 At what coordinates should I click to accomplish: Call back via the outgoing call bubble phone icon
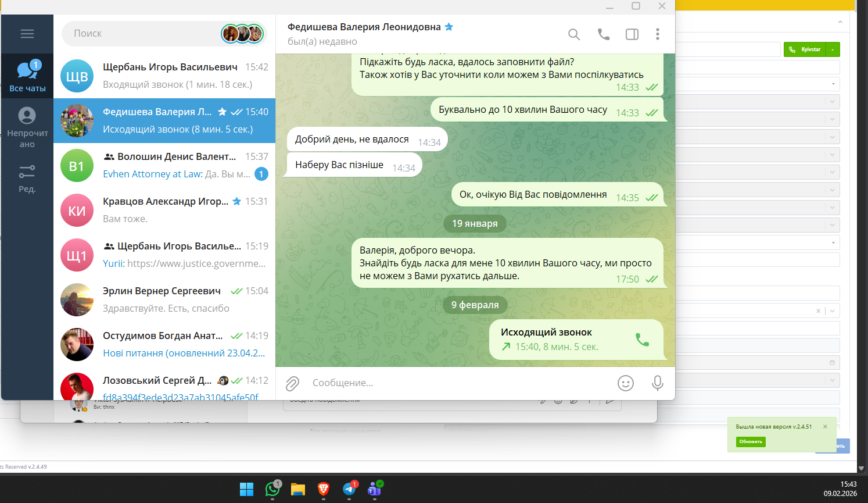[642, 340]
